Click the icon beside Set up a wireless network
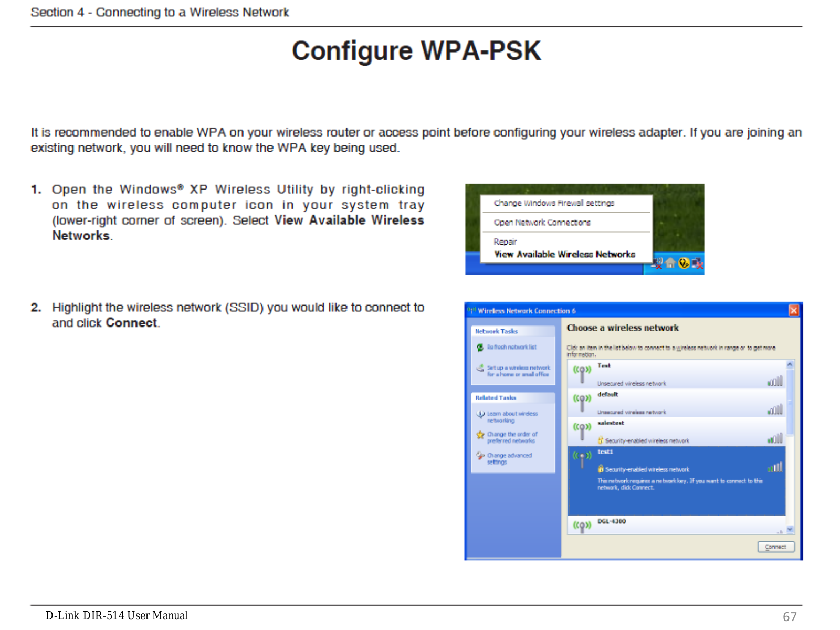The image size is (840, 630). [x=480, y=369]
